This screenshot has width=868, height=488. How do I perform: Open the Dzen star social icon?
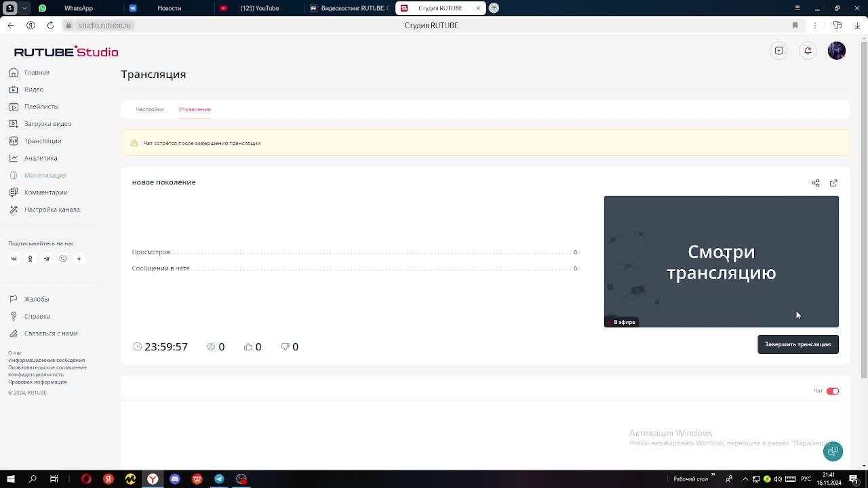pyautogui.click(x=79, y=259)
